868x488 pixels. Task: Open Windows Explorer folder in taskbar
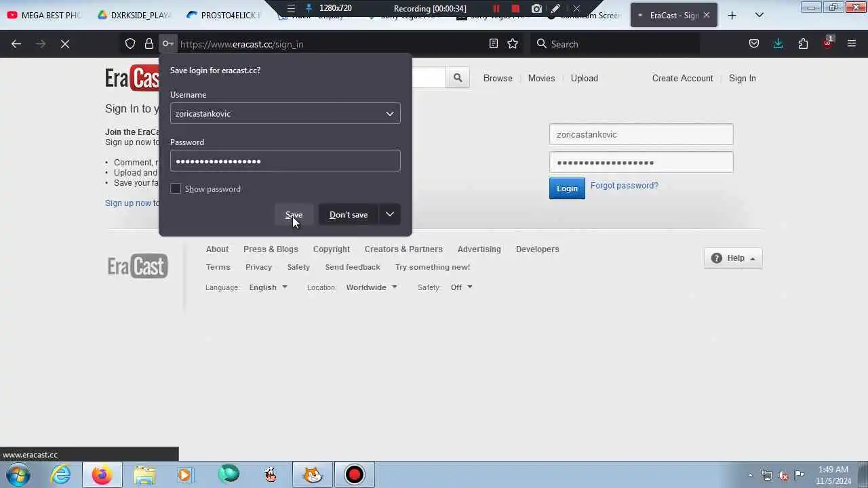[144, 474]
